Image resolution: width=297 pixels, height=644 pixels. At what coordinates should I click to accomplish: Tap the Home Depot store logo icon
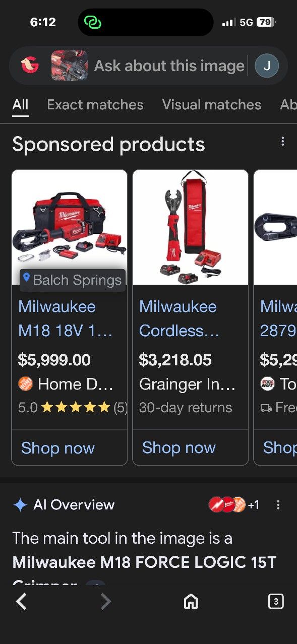point(25,384)
